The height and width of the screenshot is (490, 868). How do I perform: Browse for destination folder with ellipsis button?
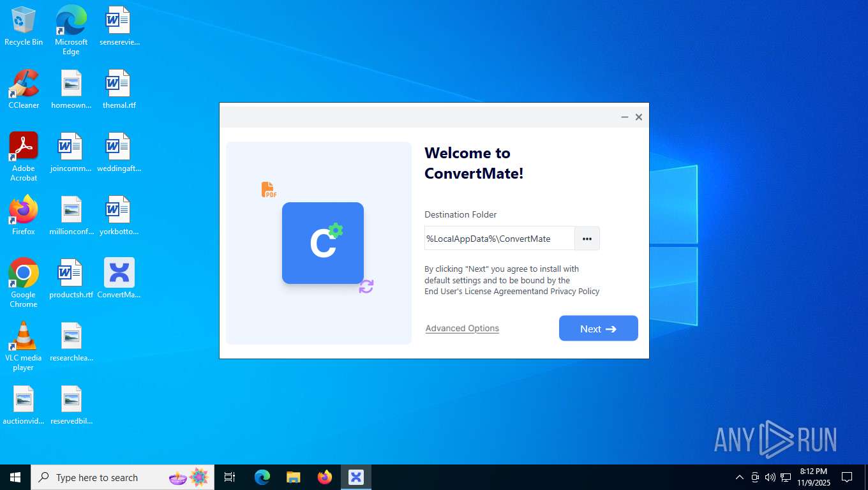pyautogui.click(x=587, y=239)
